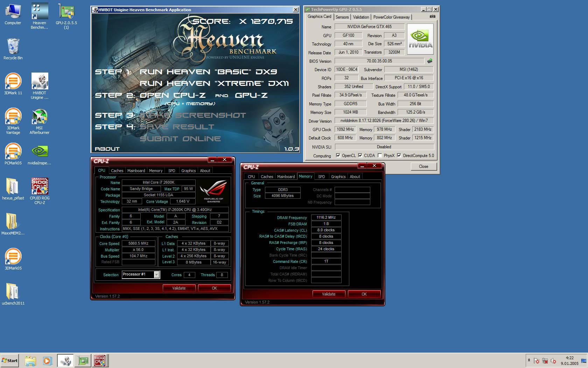Click OK in right CPU-Z memory window

[364, 294]
